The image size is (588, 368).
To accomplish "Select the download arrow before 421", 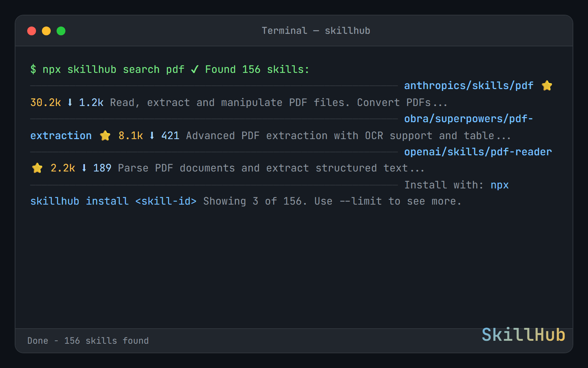I will [x=152, y=135].
